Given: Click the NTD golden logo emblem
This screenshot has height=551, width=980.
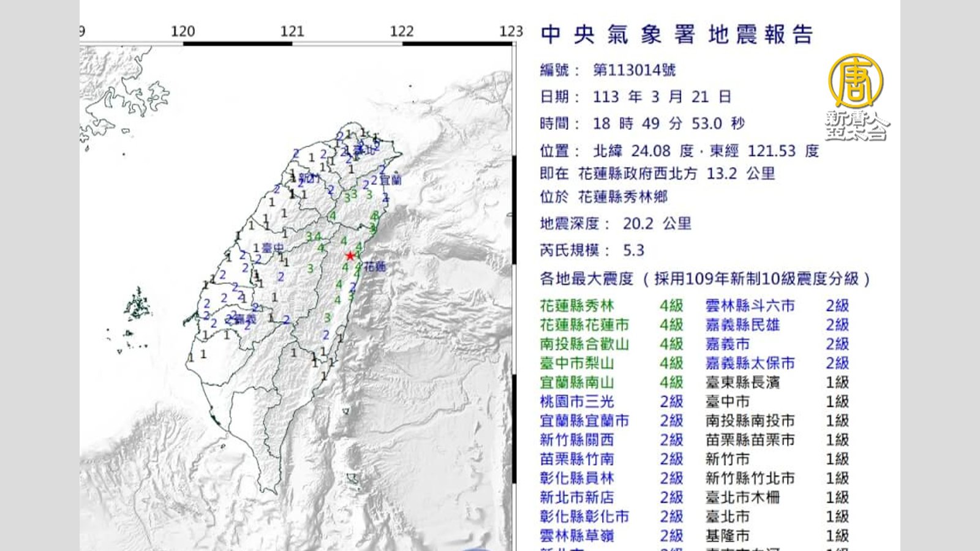Looking at the screenshot, I should [856, 81].
